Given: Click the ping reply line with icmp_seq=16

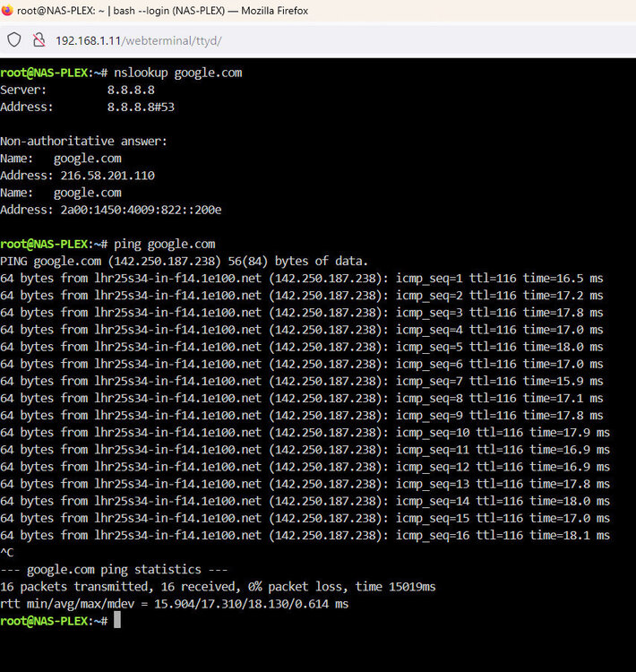Looking at the screenshot, I should click(x=305, y=536).
